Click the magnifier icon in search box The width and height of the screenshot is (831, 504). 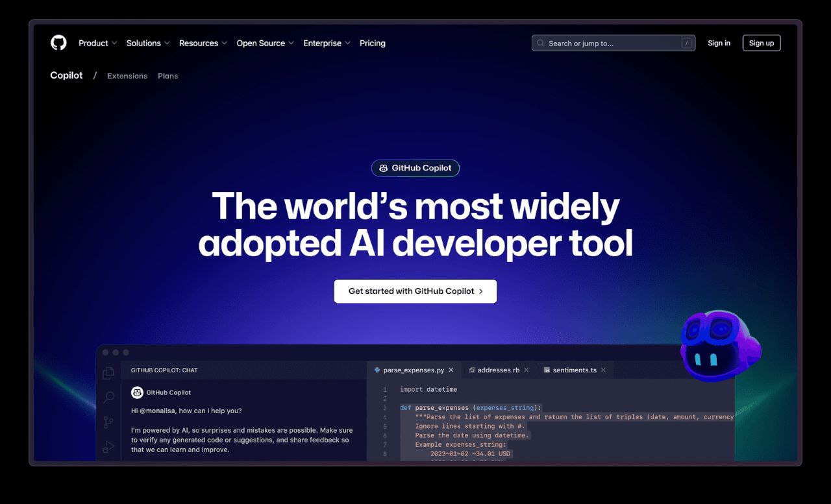point(540,43)
